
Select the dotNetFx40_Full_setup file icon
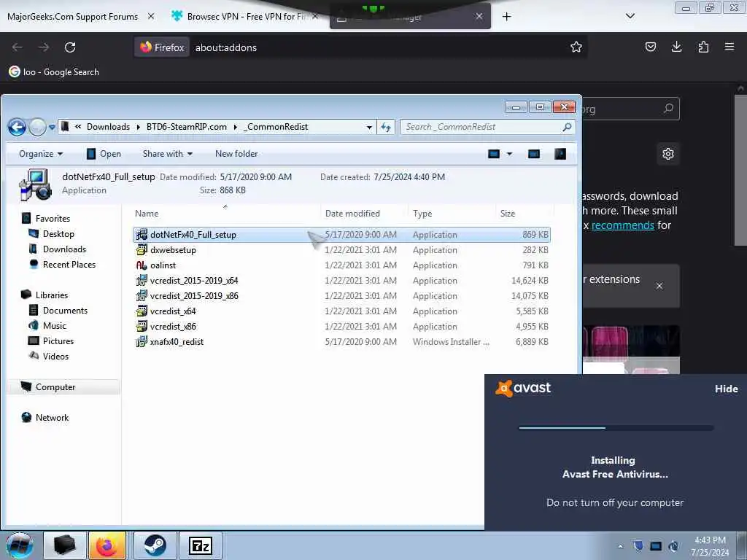pos(142,235)
